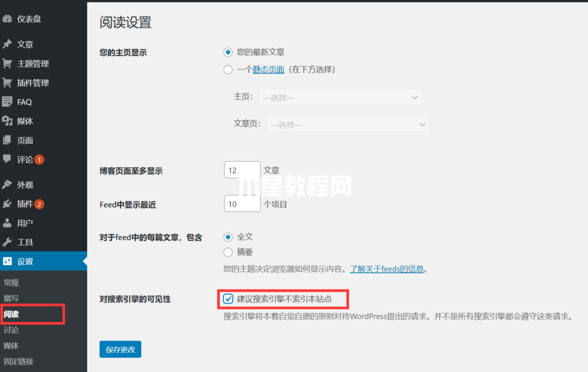Viewport: 588px width, 372px height.
Task: Click the 插件管理 cart icon
Action: [7, 83]
